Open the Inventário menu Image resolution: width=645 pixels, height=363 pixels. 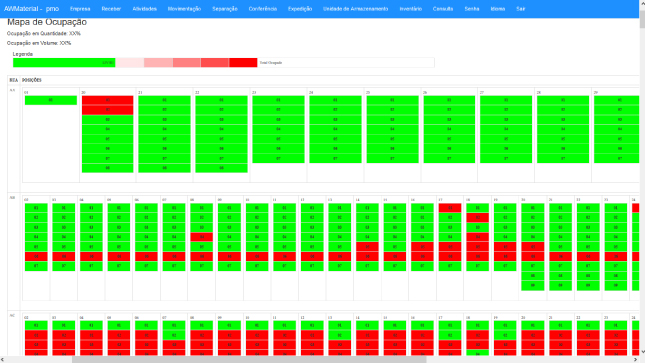coord(411,9)
